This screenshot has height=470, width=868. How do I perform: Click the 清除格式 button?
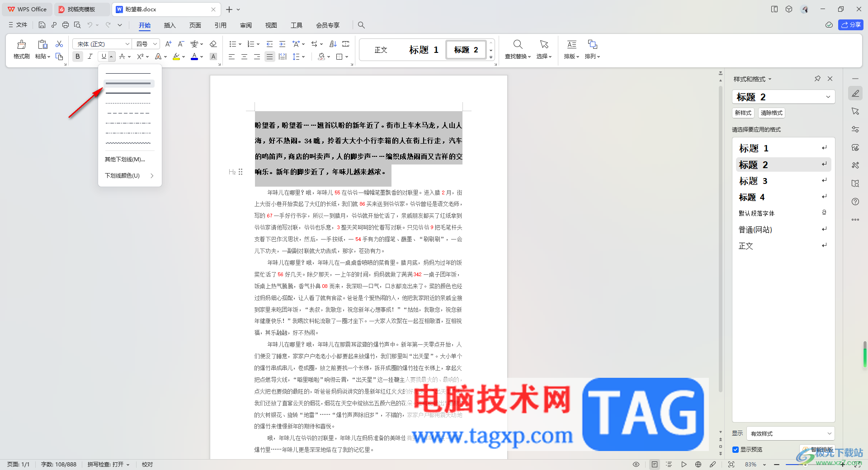[x=772, y=113]
